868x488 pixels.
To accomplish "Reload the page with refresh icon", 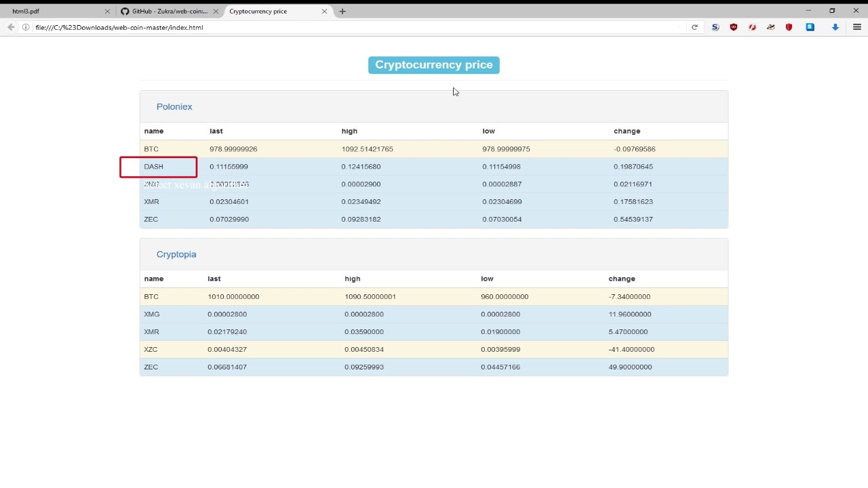I will [694, 27].
